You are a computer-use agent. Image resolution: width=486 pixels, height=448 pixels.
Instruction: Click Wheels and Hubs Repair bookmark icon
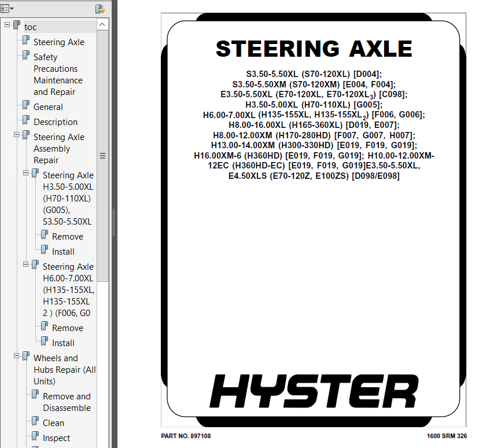pyautogui.click(x=26, y=356)
